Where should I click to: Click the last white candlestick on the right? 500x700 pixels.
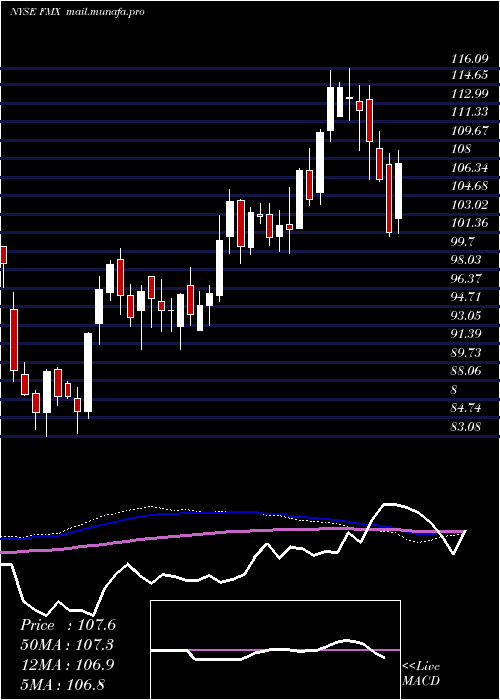click(x=398, y=191)
